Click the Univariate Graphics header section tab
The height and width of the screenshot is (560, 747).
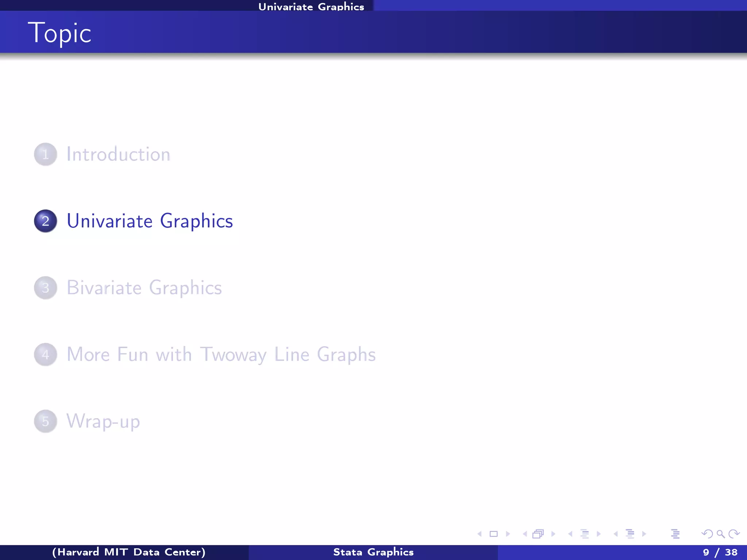coord(311,6)
